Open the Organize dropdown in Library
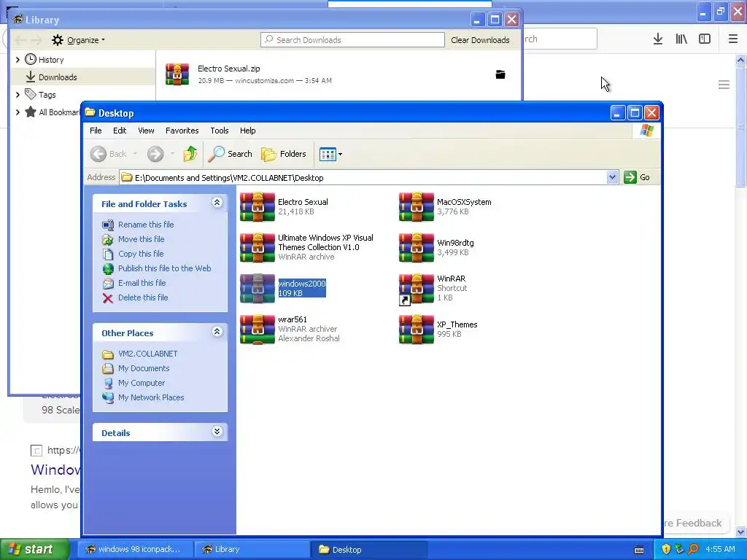The height and width of the screenshot is (560, 747). coord(79,40)
